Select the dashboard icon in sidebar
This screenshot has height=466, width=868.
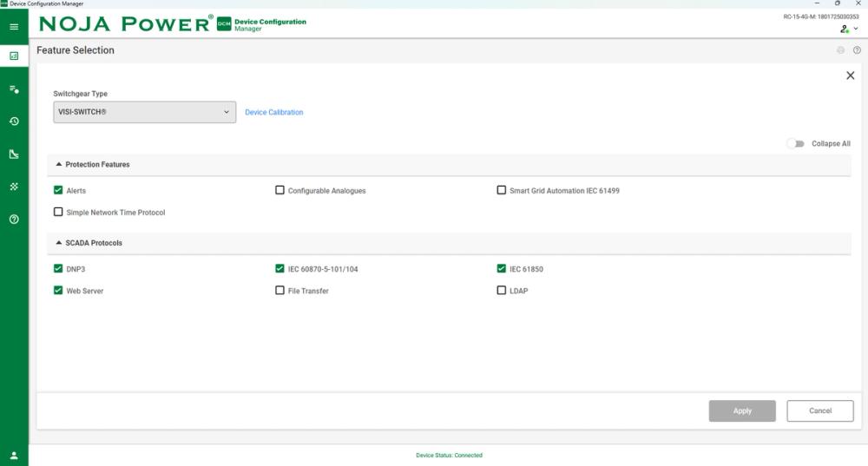click(14, 56)
